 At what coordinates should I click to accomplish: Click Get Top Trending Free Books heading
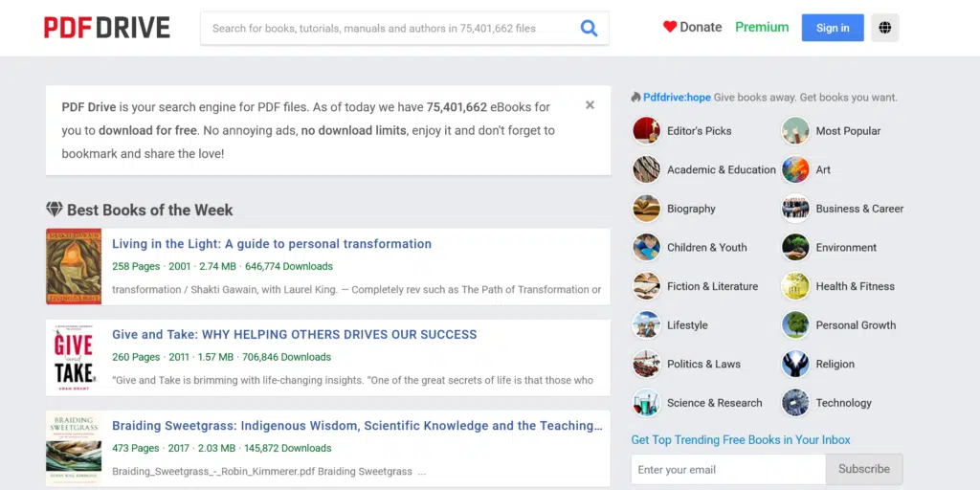pos(741,440)
